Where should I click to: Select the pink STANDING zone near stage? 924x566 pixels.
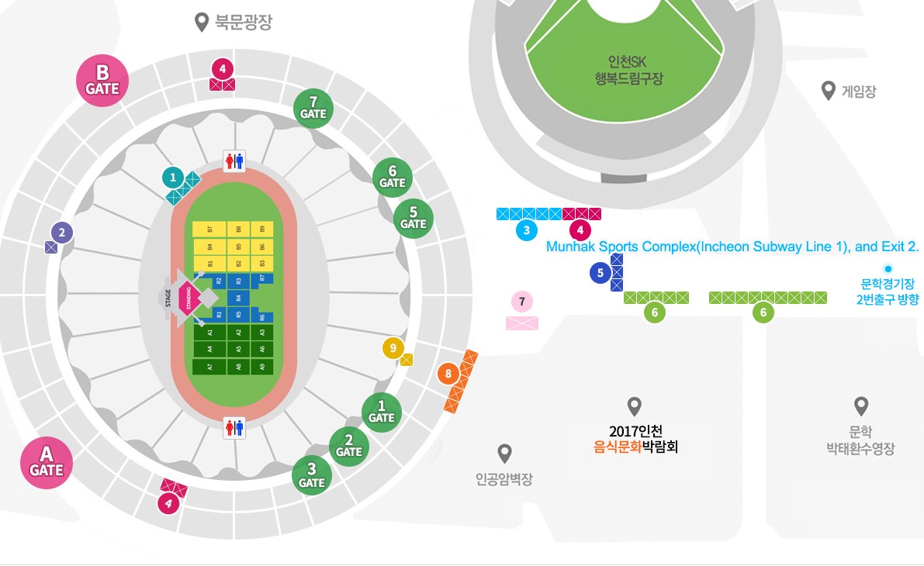click(x=188, y=298)
